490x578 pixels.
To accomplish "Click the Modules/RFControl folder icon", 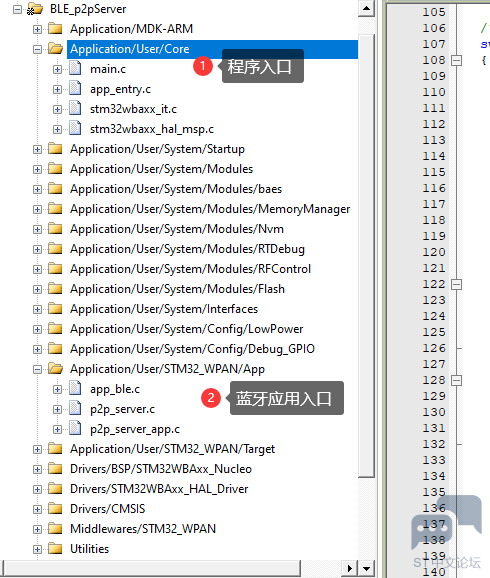I will coord(55,268).
